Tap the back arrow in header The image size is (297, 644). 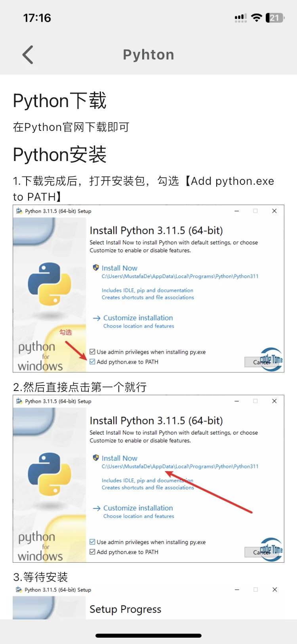point(28,55)
